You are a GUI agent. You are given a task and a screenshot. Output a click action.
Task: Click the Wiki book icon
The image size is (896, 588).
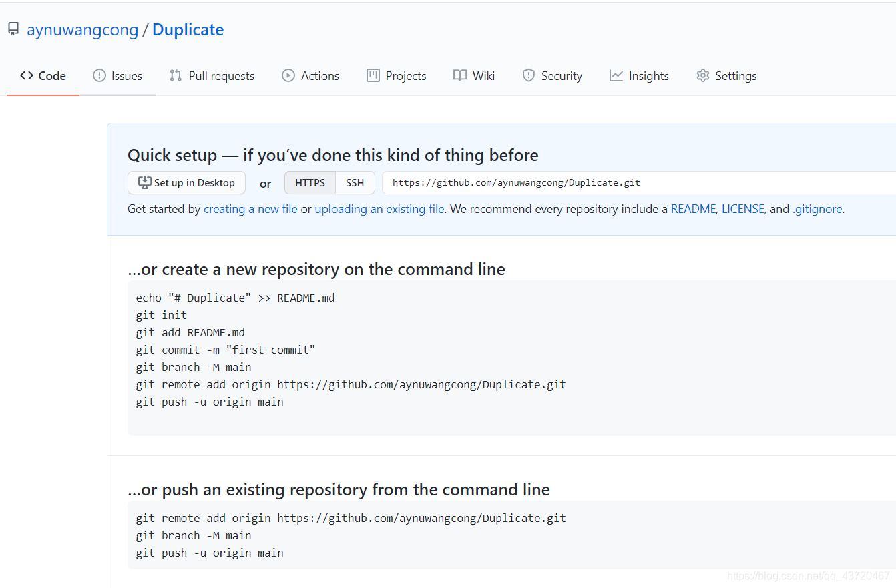point(460,75)
